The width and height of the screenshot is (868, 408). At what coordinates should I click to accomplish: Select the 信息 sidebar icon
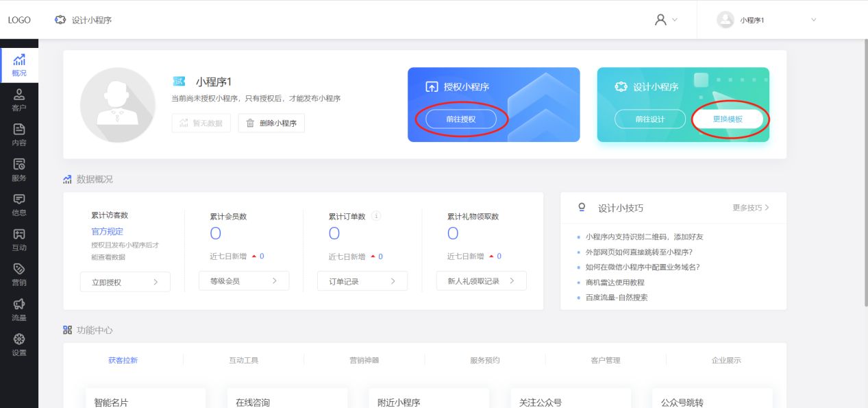tap(18, 202)
